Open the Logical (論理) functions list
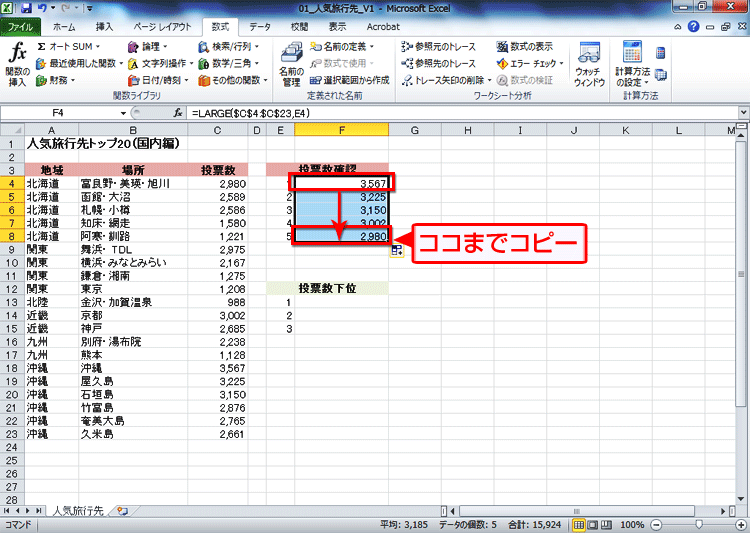 tap(147, 46)
